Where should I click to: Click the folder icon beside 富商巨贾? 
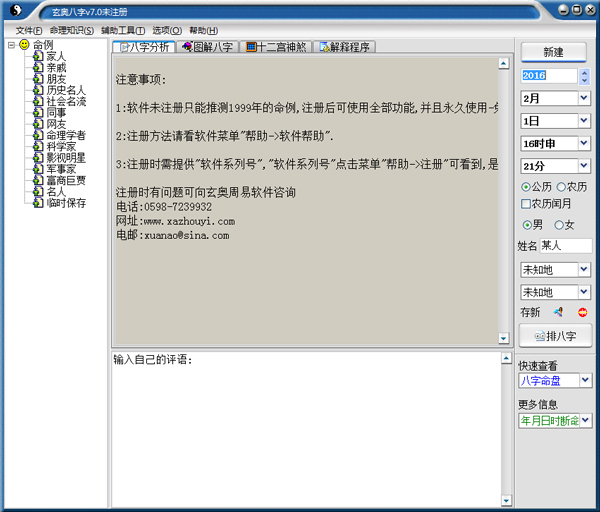point(38,180)
